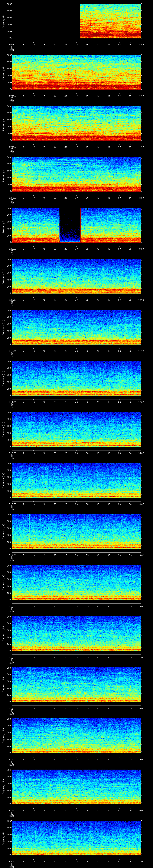Viewport: 153px width, 868px height.
Task: Click the 15:00 end time label
Action: tap(141, 555)
